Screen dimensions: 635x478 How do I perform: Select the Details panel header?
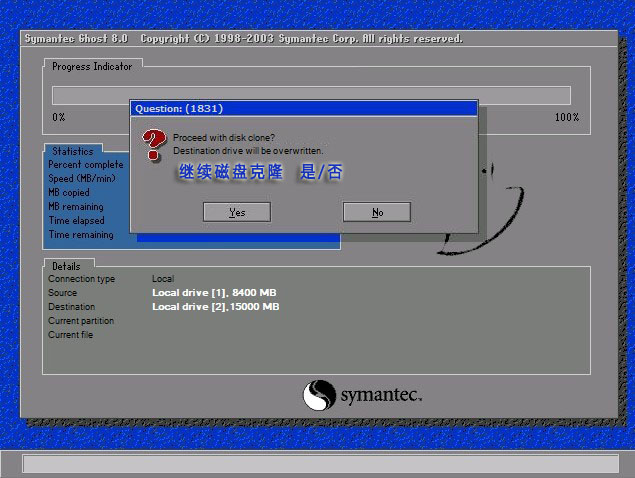(x=66, y=266)
